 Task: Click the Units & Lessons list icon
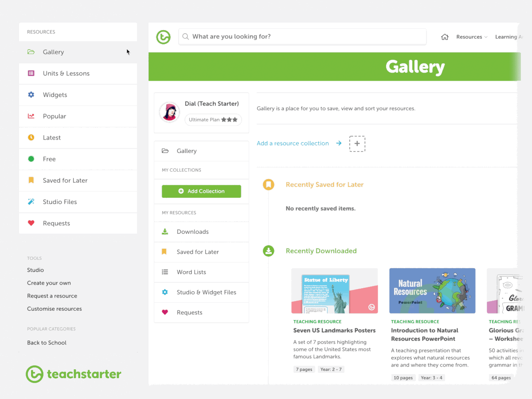pyautogui.click(x=31, y=73)
